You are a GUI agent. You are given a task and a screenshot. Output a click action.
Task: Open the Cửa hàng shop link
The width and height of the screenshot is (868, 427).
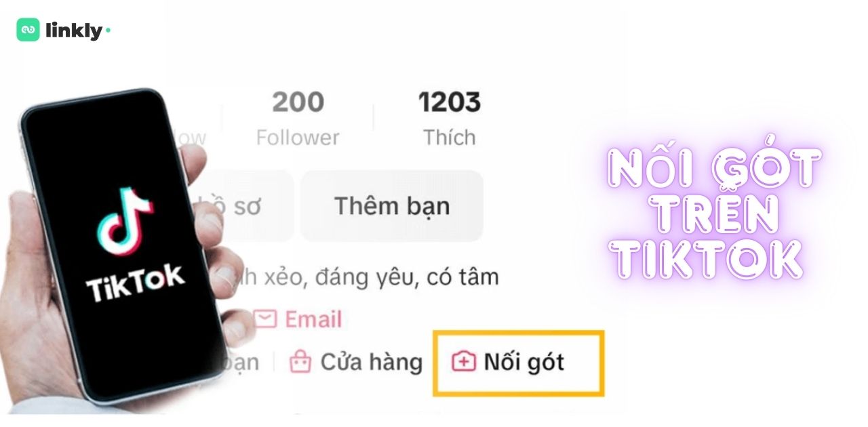tap(355, 362)
